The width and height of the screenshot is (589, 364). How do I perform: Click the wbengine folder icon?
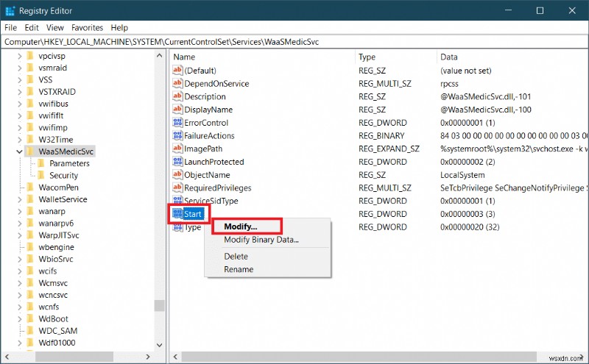[x=30, y=247]
